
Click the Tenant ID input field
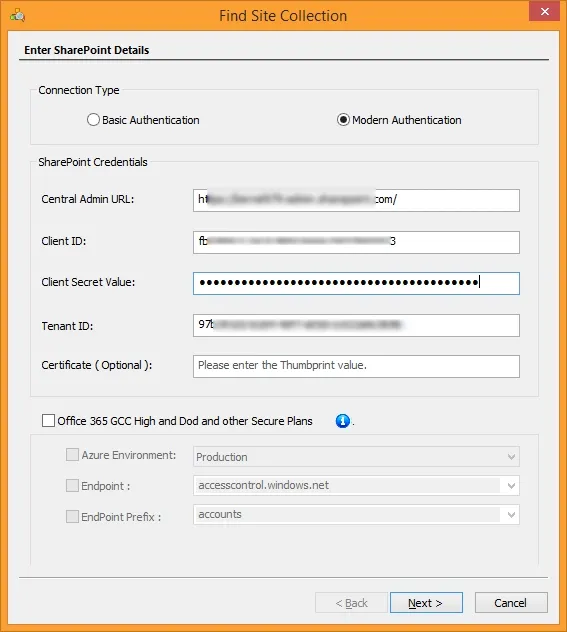point(356,325)
